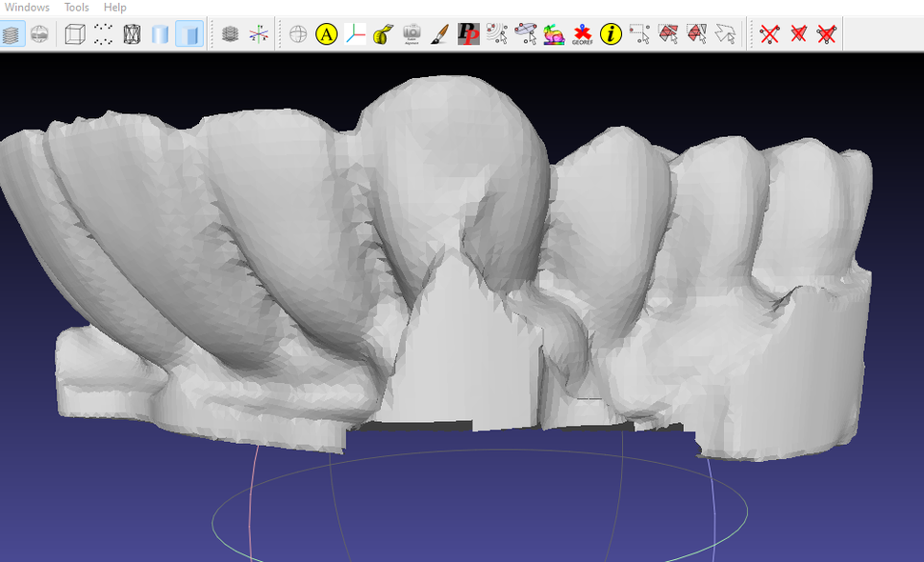Open the Tools menu

tap(74, 7)
